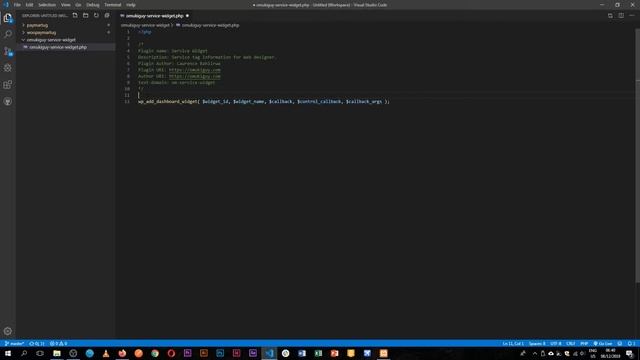The image size is (640, 360).
Task: Click the Go Live status bar button
Action: [603, 344]
